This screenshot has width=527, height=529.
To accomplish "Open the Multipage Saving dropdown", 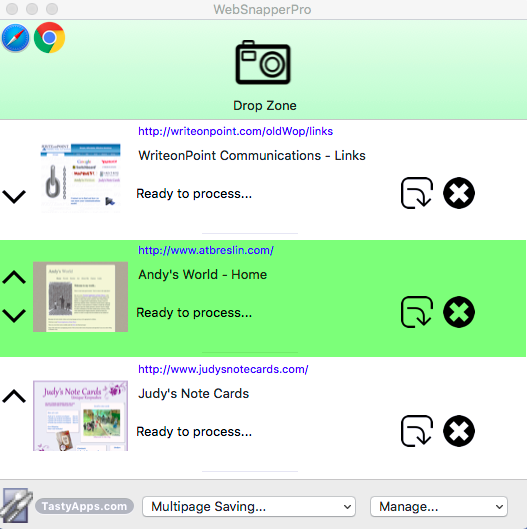I will point(249,506).
